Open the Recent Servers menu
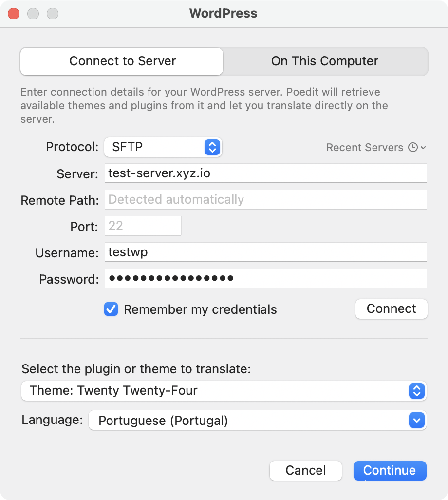Image resolution: width=448 pixels, height=500 pixels. [x=376, y=147]
